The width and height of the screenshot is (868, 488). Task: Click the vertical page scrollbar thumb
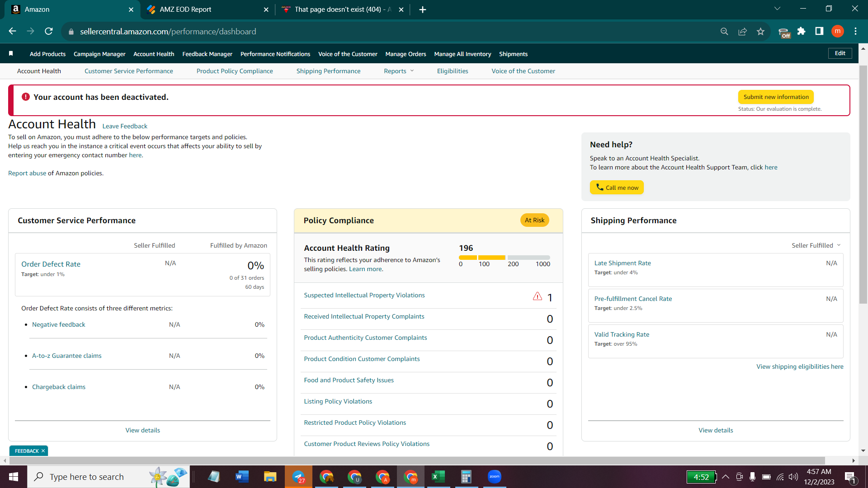[x=863, y=185]
